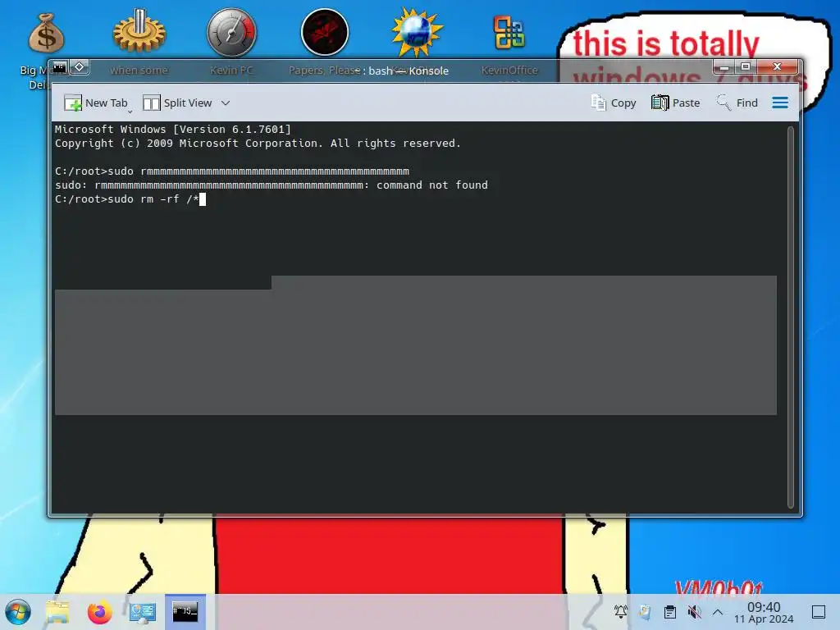Open the New Tab dropdown arrow

[130, 112]
